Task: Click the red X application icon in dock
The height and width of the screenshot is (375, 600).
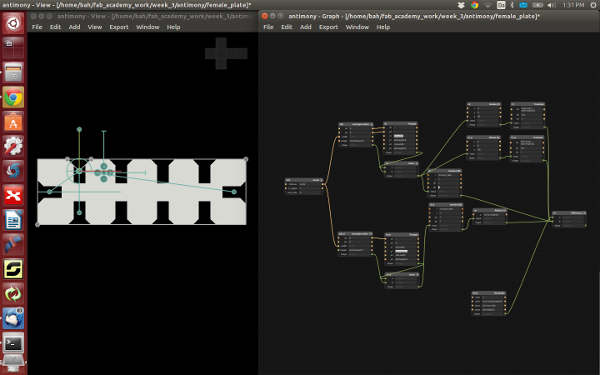Action: coord(13,196)
